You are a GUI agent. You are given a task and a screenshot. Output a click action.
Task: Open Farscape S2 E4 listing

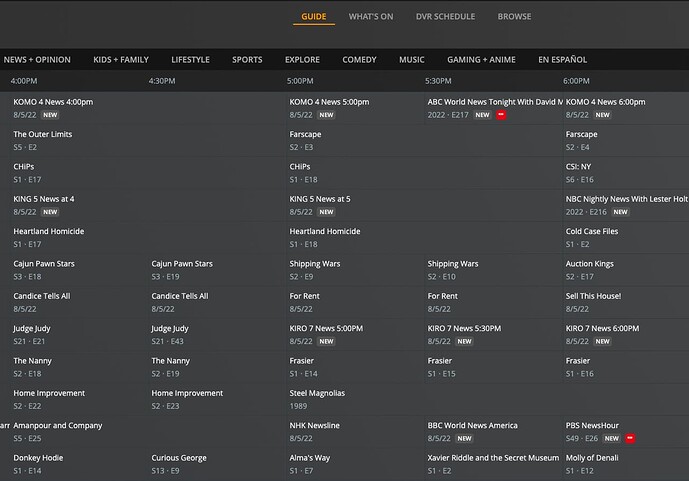click(626, 141)
